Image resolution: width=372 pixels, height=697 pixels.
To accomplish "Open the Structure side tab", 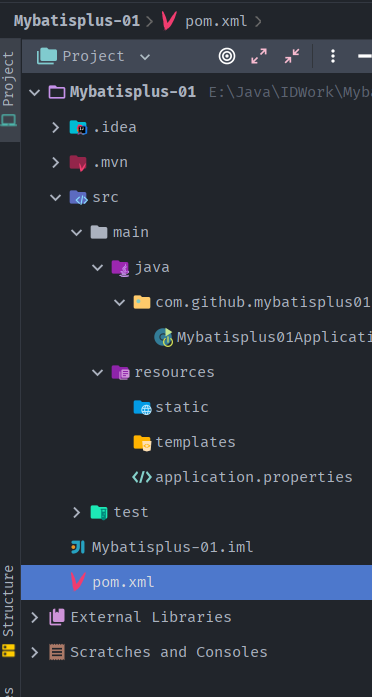I will [x=9, y=611].
